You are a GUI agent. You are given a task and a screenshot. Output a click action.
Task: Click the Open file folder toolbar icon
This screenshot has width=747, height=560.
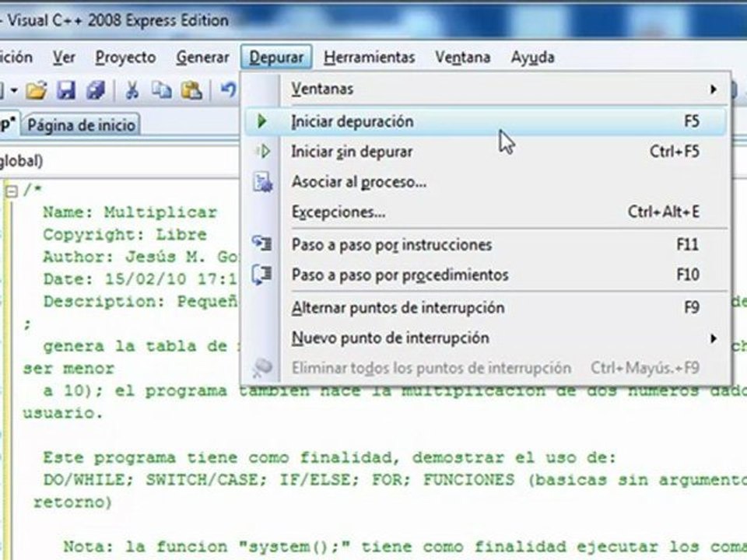click(x=37, y=90)
